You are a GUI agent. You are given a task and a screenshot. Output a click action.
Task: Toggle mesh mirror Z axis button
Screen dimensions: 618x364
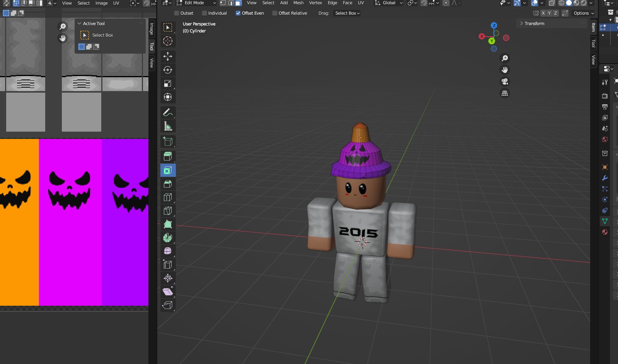coord(555,13)
